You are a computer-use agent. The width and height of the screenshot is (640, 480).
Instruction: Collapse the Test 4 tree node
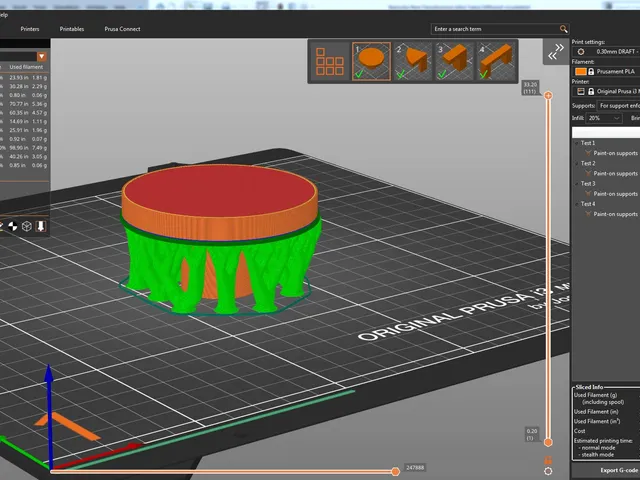click(576, 204)
